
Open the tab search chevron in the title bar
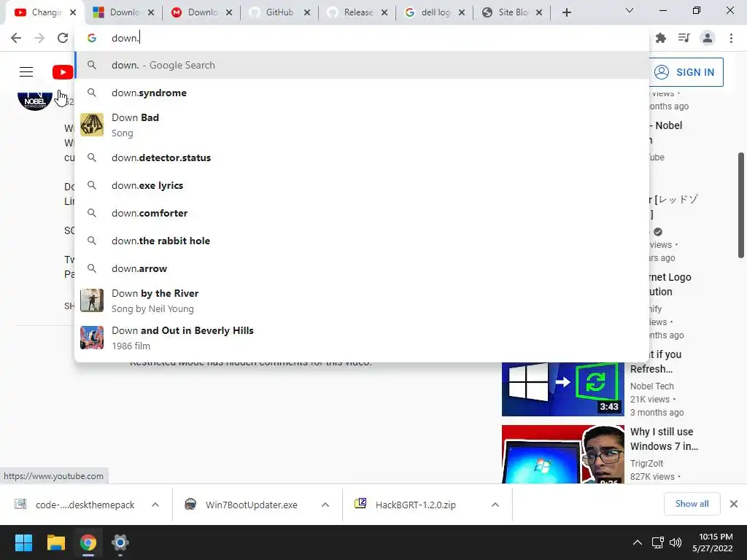630,10
